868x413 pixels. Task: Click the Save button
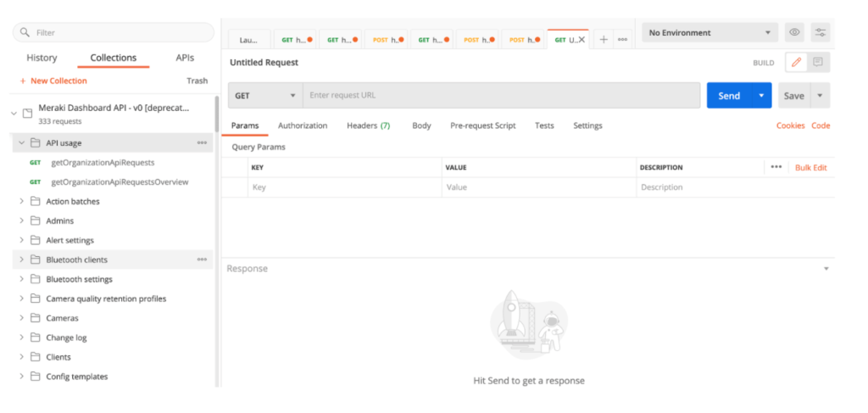click(793, 95)
